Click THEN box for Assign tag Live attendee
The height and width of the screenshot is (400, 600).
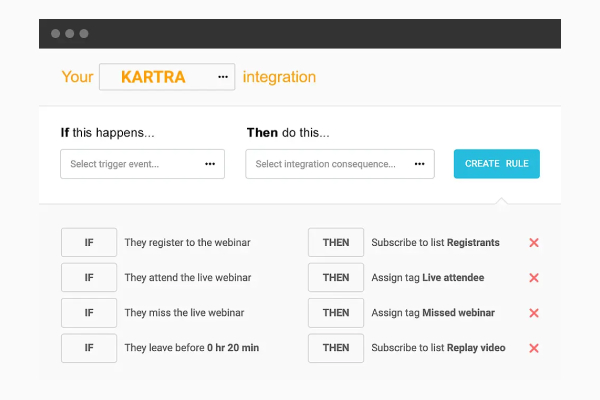pos(336,278)
